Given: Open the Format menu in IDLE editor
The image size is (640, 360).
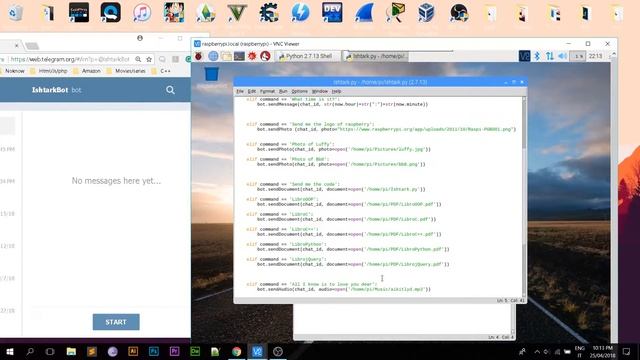Looking at the screenshot, I should [267, 91].
